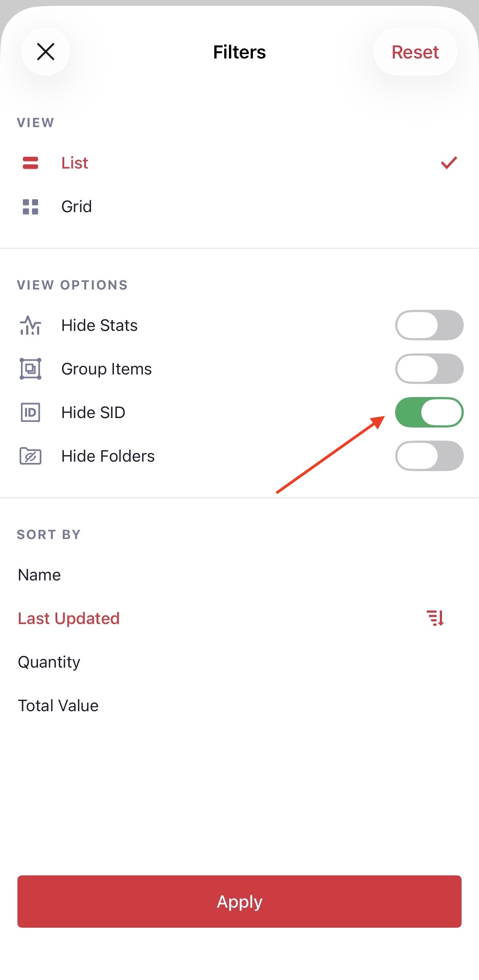Select the red List view icon
Image resolution: width=479 pixels, height=980 pixels.
tap(30, 163)
